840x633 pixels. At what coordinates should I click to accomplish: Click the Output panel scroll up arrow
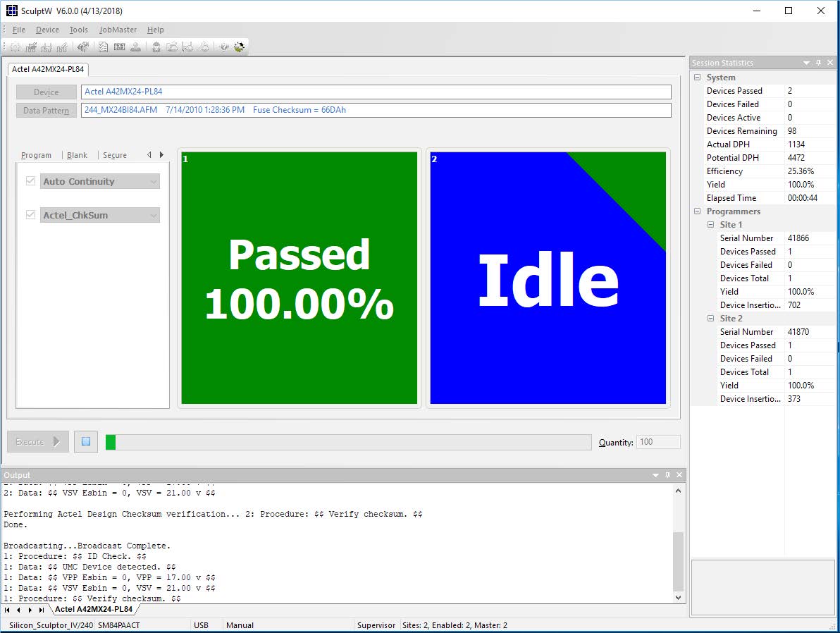678,491
